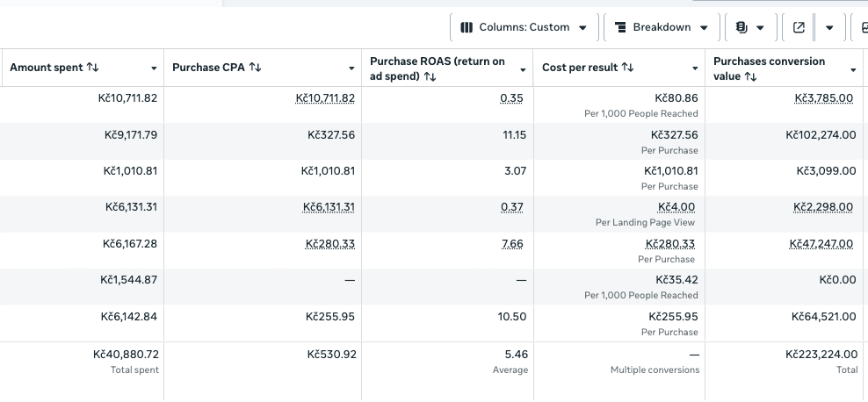Click the Kč4.00 cost per result value
The width and height of the screenshot is (868, 402).
[676, 207]
